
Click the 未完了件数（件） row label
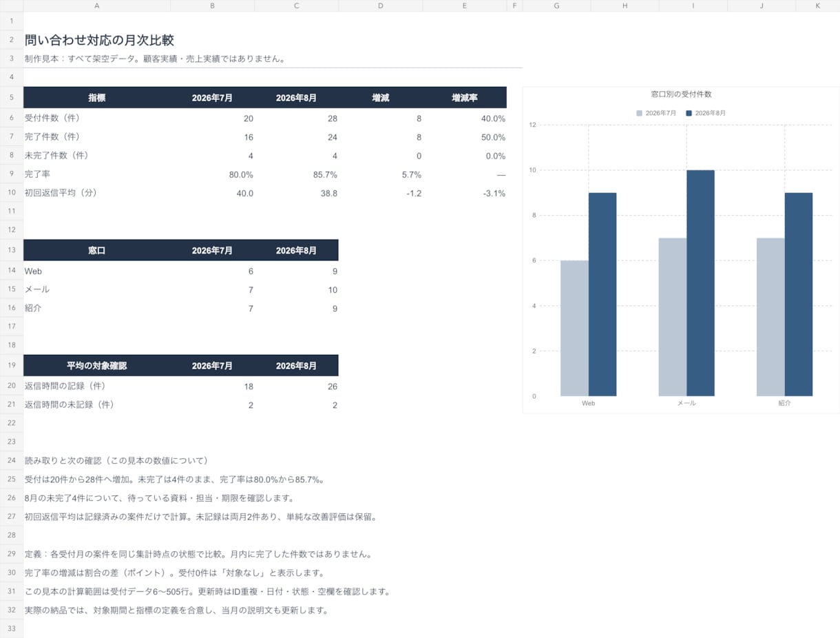(x=56, y=156)
